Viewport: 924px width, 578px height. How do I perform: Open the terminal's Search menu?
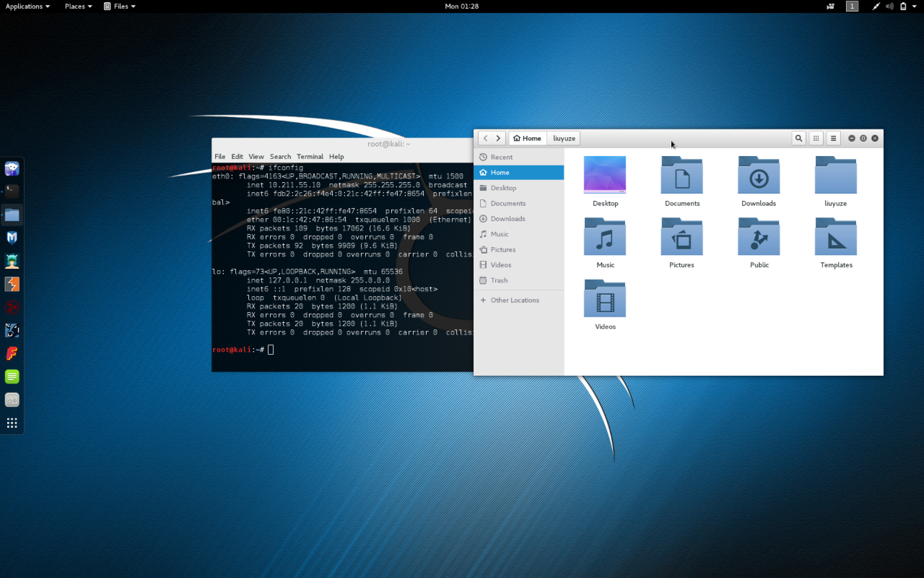click(280, 156)
